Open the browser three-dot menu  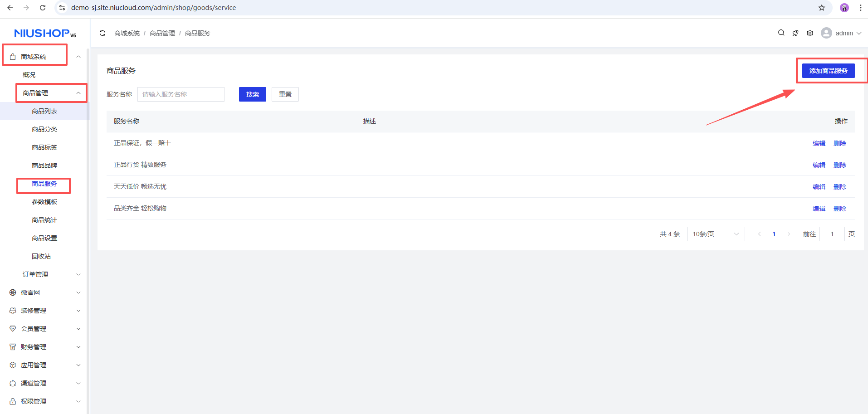coord(861,8)
